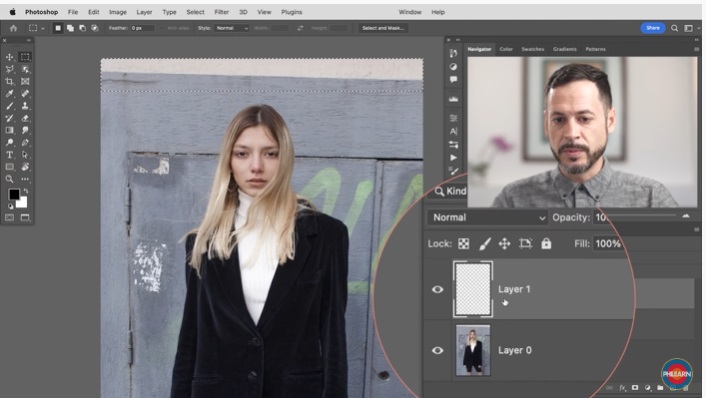Viewport: 706px width, 398px height.
Task: Open the Filter menu
Action: [x=222, y=12]
